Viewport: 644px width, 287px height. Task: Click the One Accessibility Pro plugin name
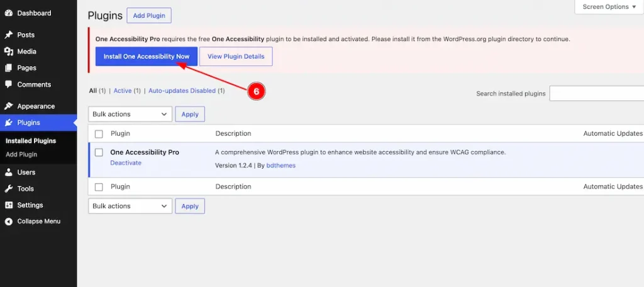[145, 152]
